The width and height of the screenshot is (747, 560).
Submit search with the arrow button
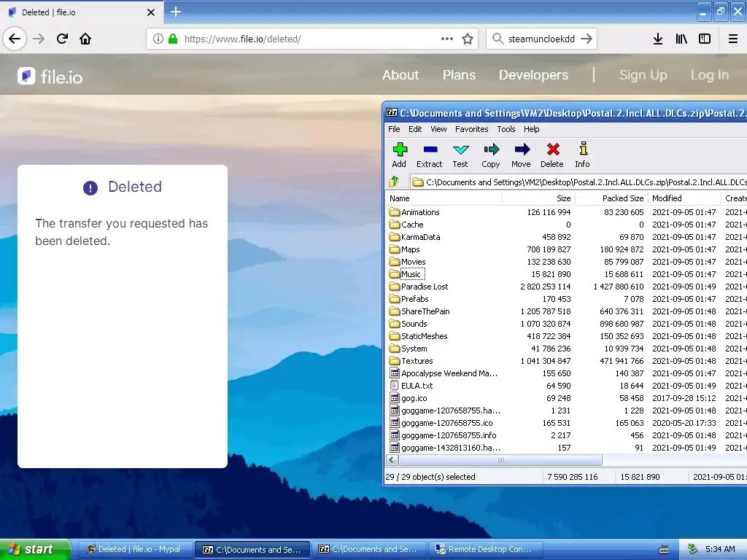[x=587, y=39]
